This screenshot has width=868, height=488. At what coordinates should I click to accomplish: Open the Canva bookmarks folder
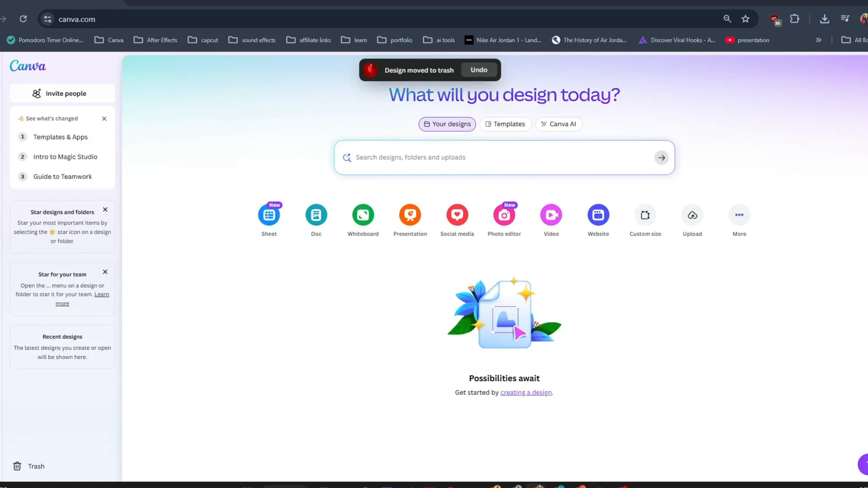(x=109, y=40)
